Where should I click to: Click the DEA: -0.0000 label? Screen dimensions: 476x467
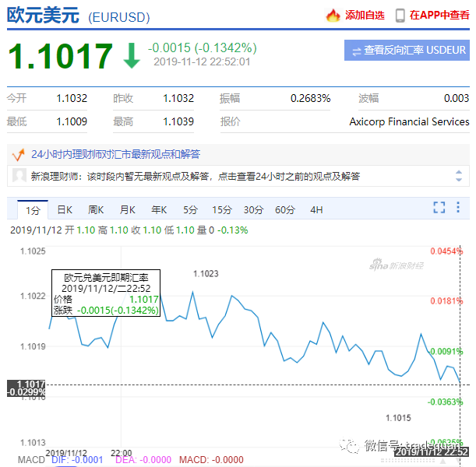[143, 460]
